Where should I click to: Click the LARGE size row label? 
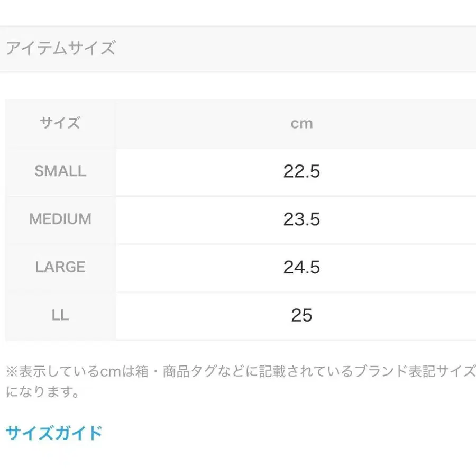[60, 267]
